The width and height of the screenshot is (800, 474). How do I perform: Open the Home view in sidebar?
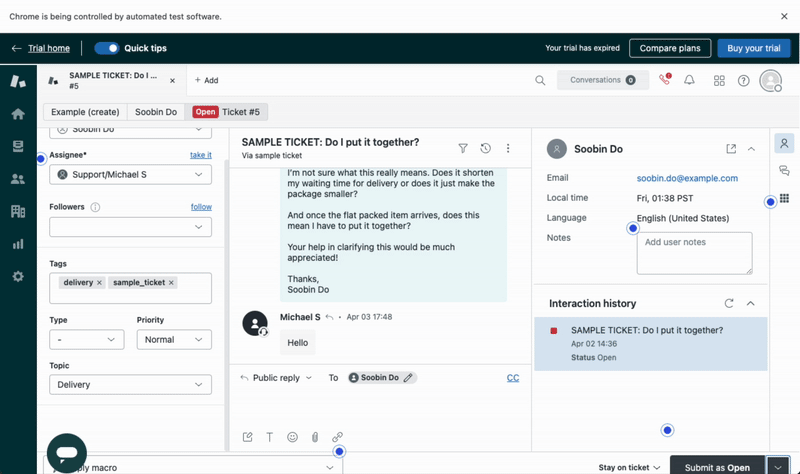[18, 114]
